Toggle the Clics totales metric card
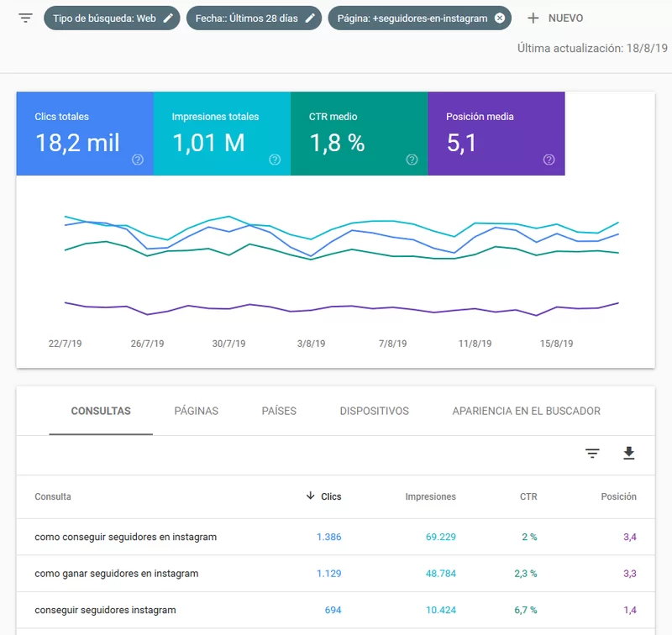 coord(85,134)
